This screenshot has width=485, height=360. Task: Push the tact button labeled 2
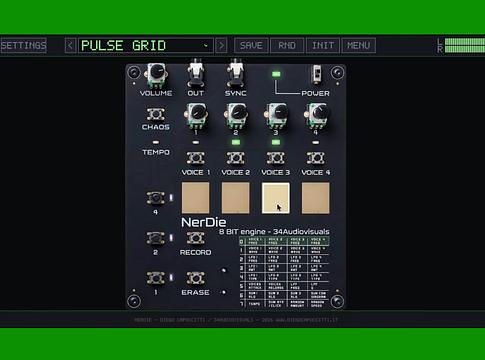(156, 238)
